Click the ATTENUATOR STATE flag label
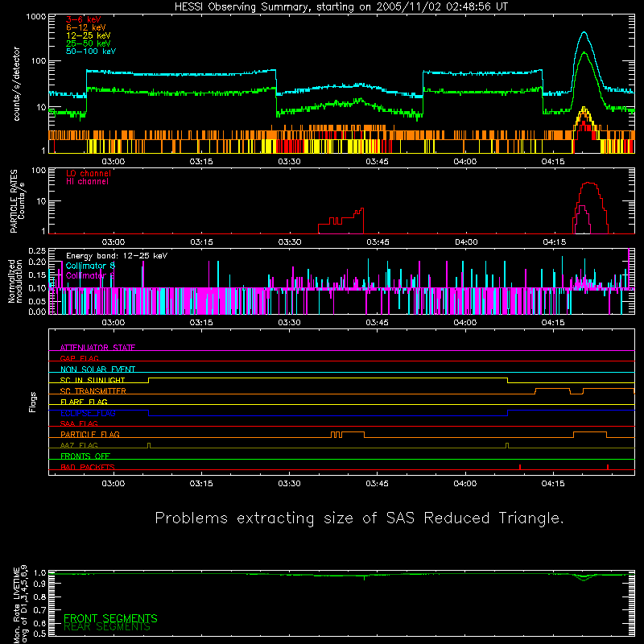Viewport: 644px width, 644px height. 97,348
